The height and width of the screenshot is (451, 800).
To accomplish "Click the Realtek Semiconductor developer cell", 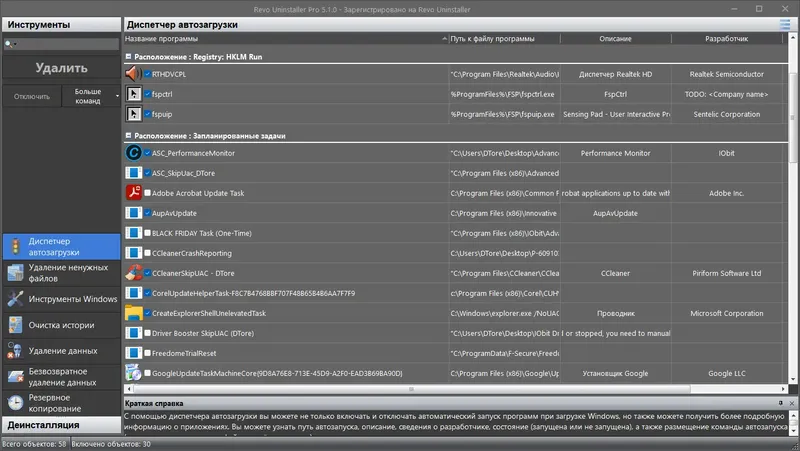I will click(727, 74).
